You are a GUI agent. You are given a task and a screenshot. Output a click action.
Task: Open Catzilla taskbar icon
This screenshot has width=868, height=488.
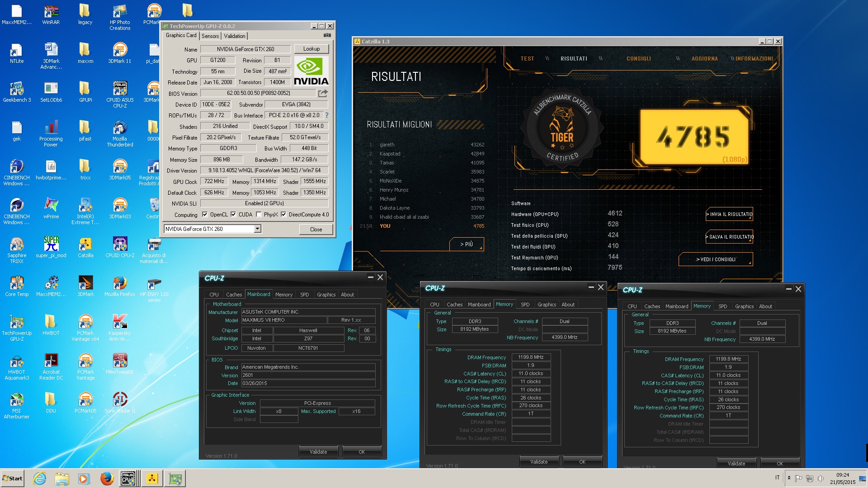coord(152,479)
